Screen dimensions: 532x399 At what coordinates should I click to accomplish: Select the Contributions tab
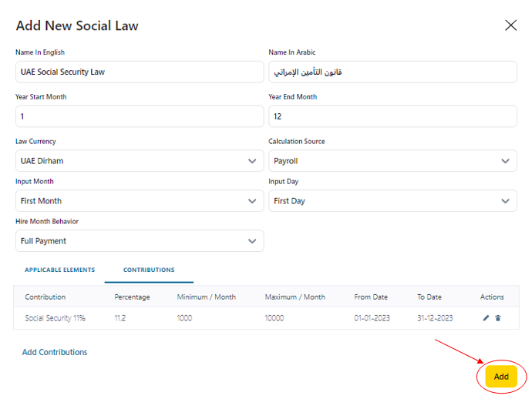tap(149, 270)
